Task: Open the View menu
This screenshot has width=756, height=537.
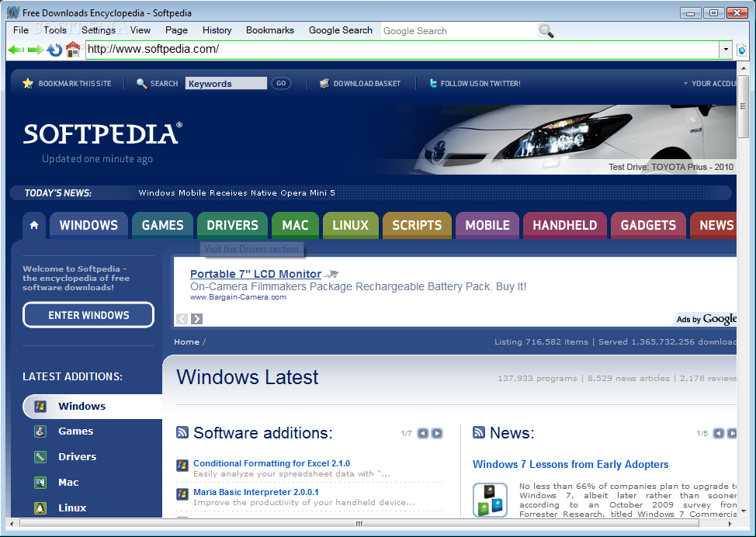Action: pos(140,30)
